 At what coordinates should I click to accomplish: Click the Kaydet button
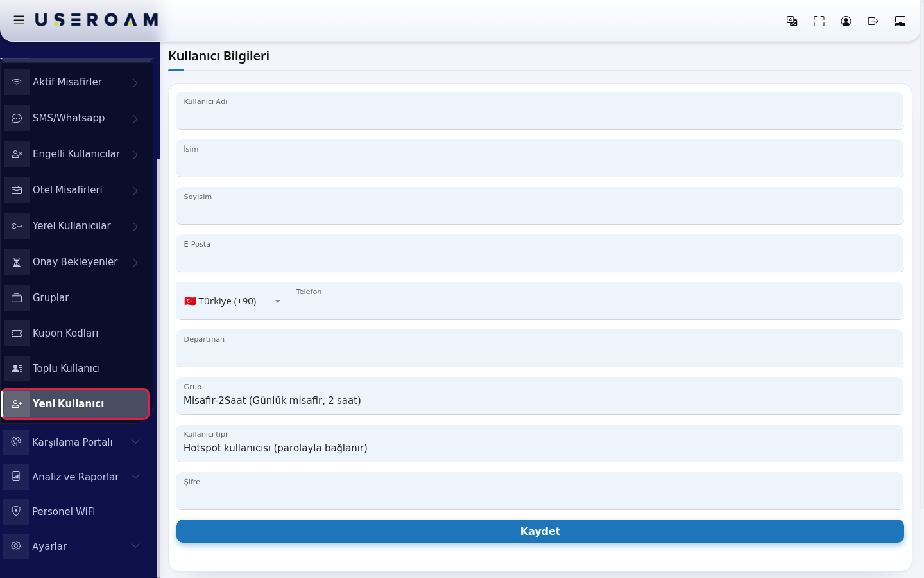coord(540,531)
